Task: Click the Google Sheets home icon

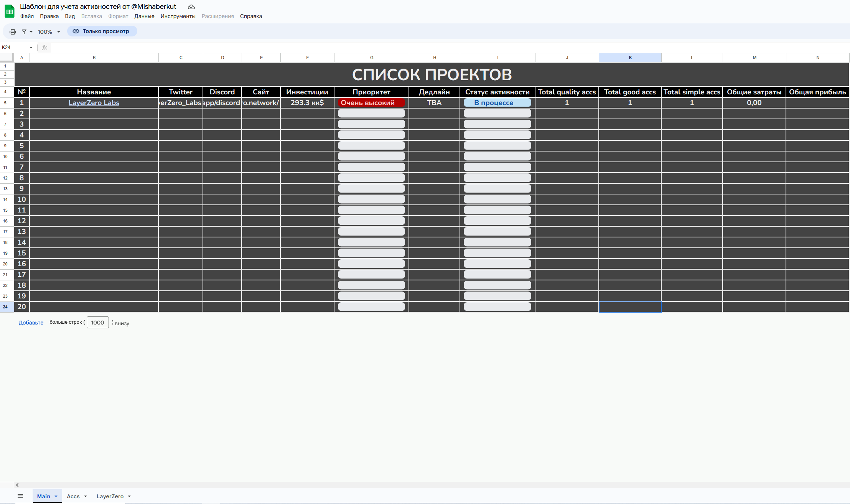Action: [10, 11]
